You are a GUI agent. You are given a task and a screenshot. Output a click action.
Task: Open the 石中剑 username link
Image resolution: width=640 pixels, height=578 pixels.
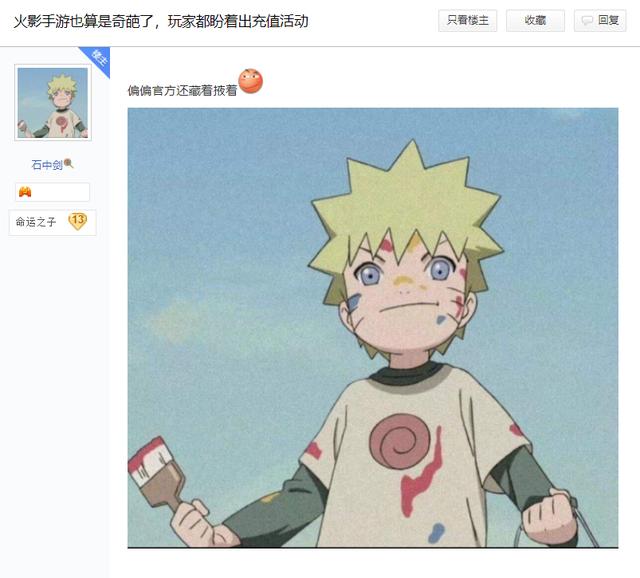(47, 165)
